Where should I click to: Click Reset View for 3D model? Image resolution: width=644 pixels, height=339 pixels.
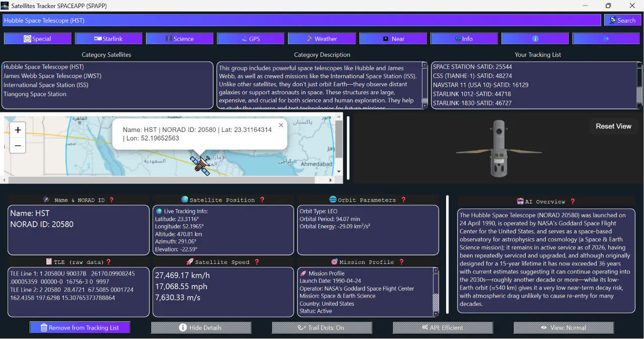coord(613,126)
